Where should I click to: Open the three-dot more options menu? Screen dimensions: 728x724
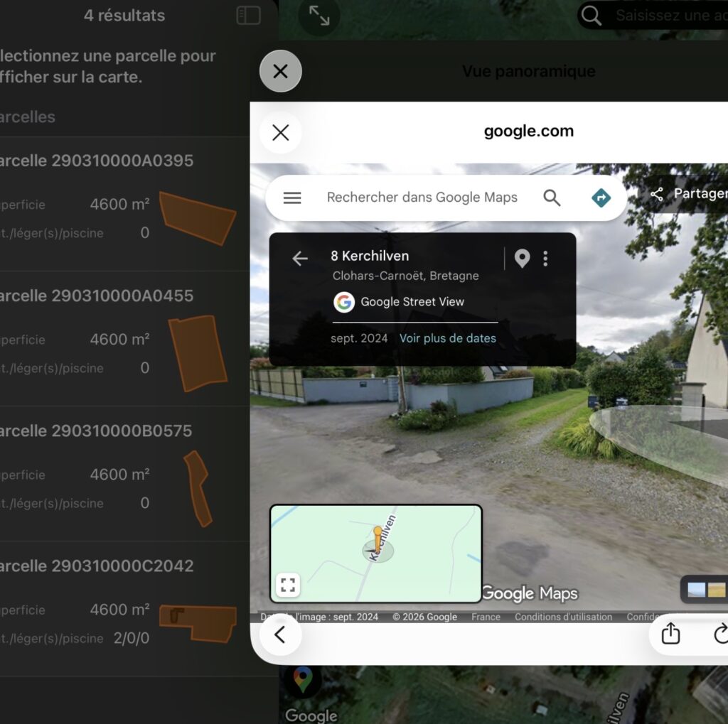(545, 259)
